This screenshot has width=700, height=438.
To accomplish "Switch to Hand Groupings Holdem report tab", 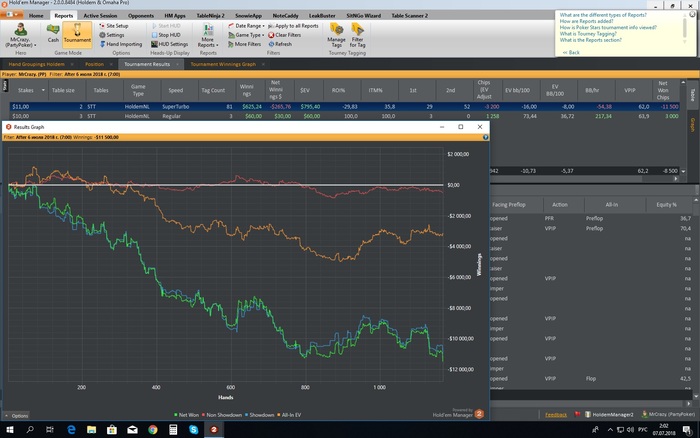I will (x=37, y=64).
